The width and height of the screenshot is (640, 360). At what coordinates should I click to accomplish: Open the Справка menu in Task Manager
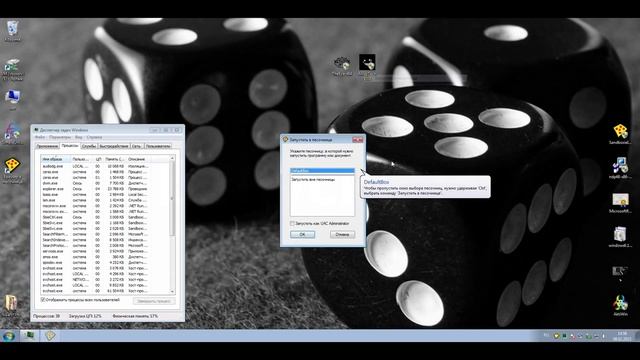94,138
